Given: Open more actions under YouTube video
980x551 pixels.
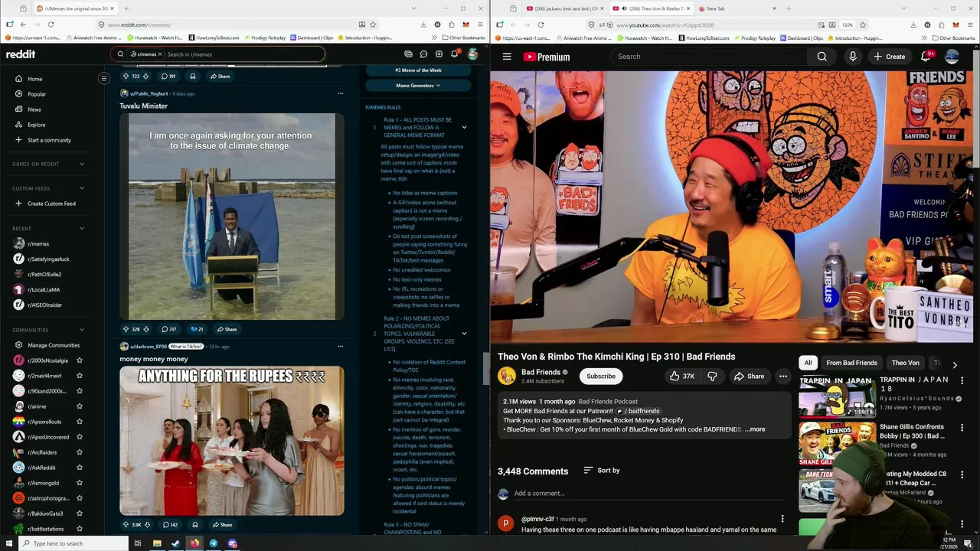Looking at the screenshot, I should click(x=782, y=377).
